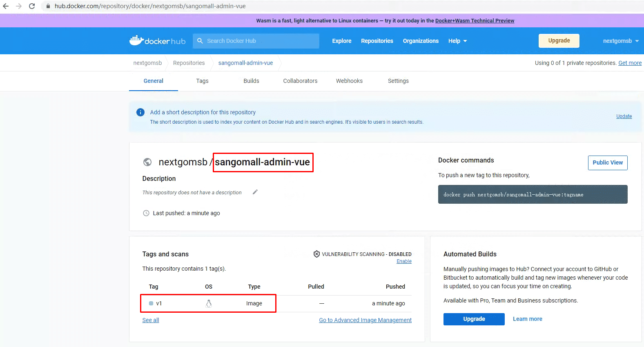Click 'VULNERABILITY SCANNING - DISABLED' label

(x=367, y=254)
